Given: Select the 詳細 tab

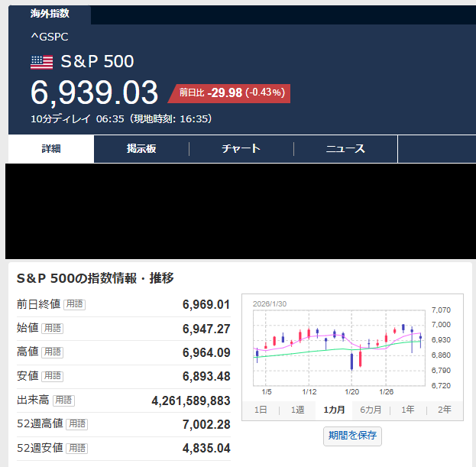Looking at the screenshot, I should (x=51, y=149).
